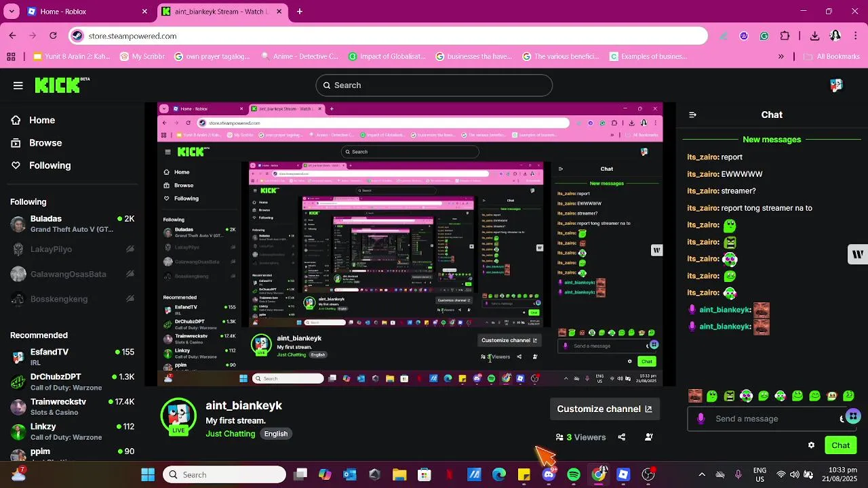Viewport: 868px width, 488px height.
Task: Open the Kick account avatar menu
Action: click(x=836, y=85)
